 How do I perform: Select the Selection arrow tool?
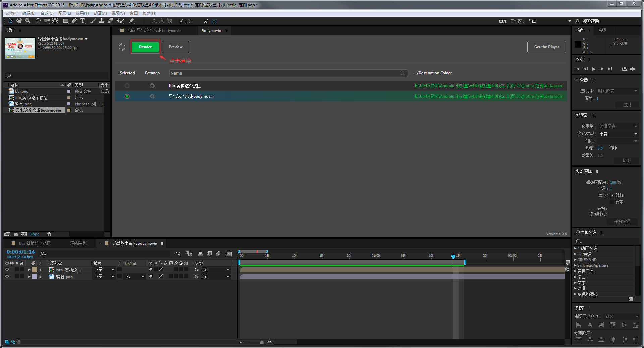tap(10, 21)
